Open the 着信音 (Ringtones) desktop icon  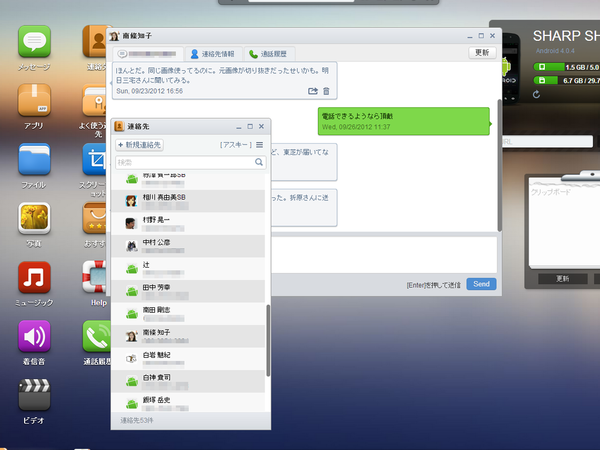click(x=34, y=336)
